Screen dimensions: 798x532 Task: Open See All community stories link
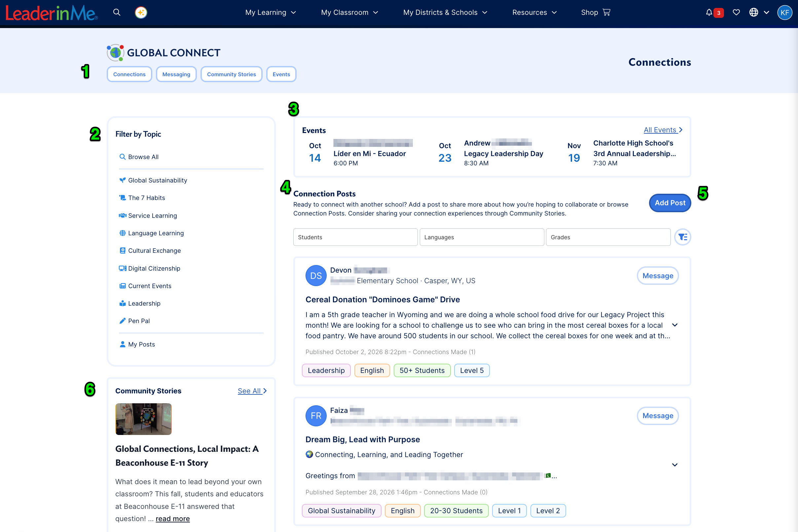(x=252, y=390)
